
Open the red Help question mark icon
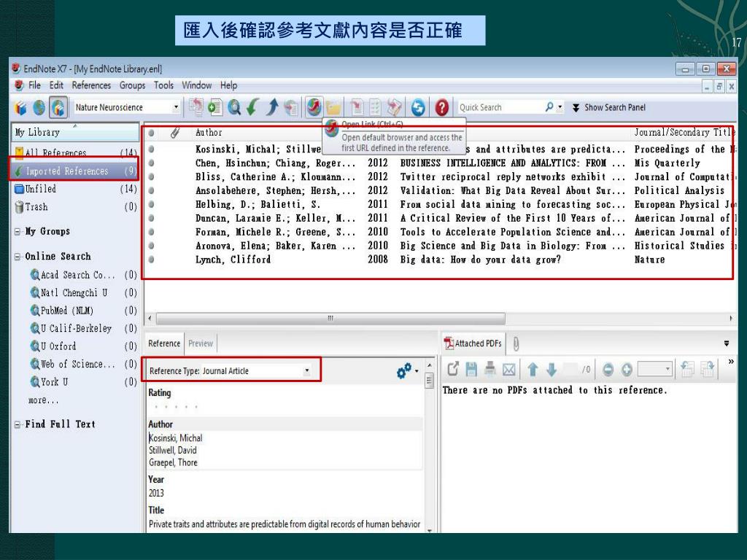coord(441,107)
